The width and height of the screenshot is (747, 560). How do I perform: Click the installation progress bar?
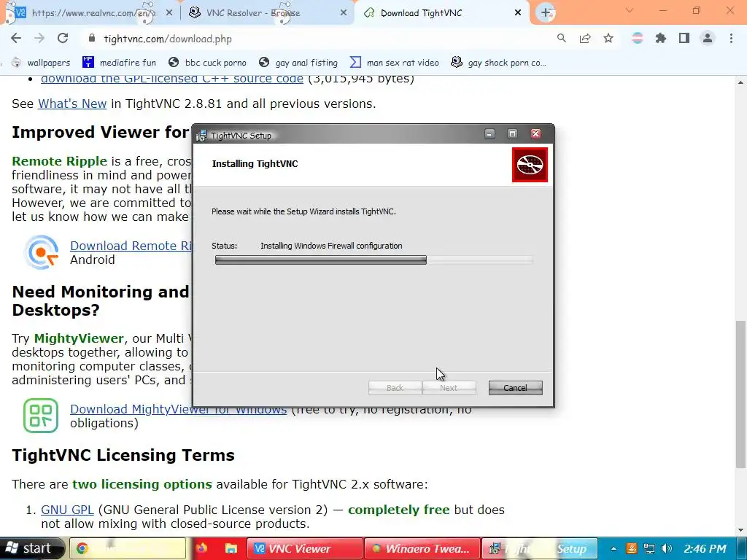(x=374, y=260)
